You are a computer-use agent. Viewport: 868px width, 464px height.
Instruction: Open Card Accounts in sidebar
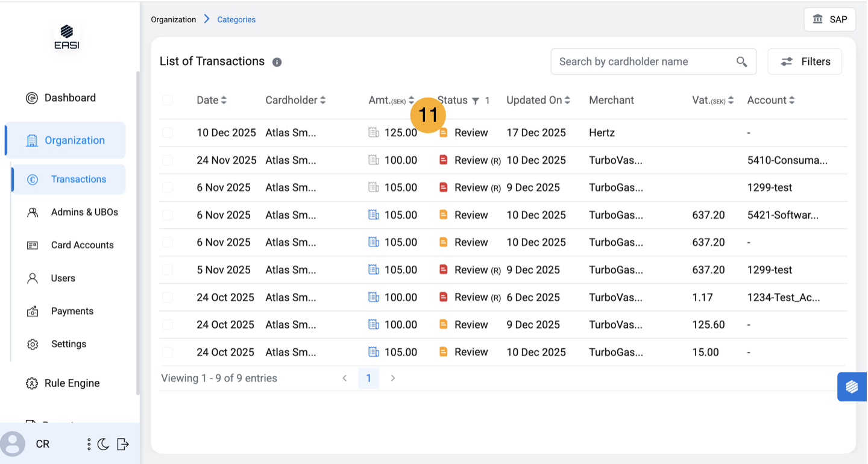point(82,245)
